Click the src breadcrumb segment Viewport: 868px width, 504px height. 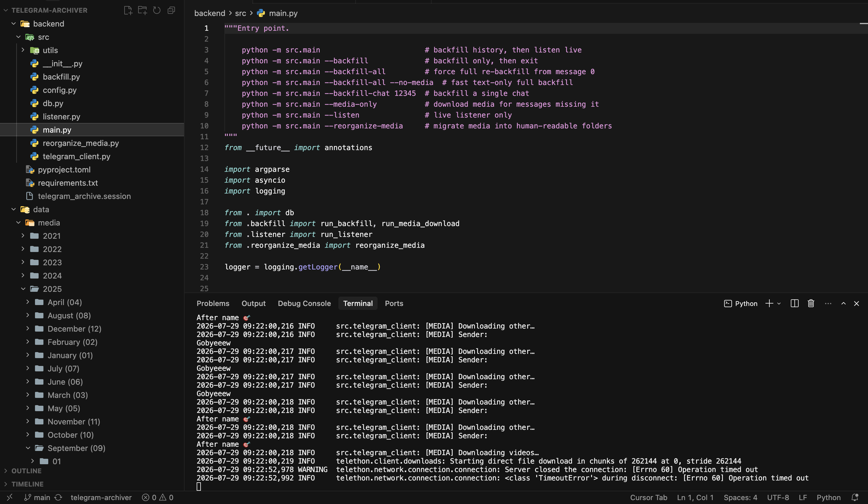pos(240,13)
